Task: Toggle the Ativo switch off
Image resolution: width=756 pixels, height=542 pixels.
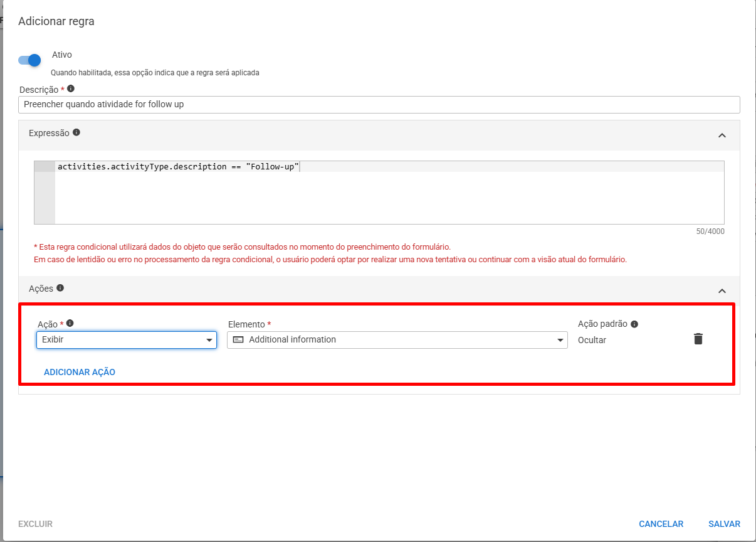Action: click(x=29, y=60)
